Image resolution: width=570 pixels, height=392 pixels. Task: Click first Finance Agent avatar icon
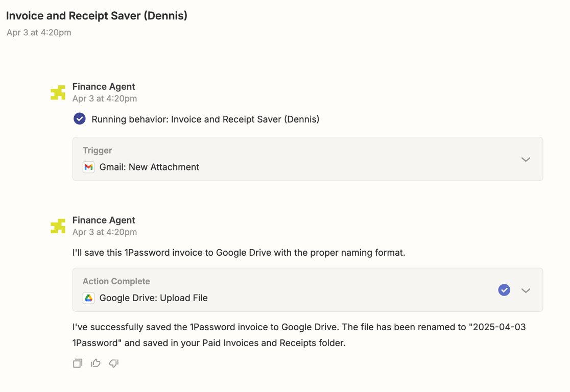tap(58, 92)
